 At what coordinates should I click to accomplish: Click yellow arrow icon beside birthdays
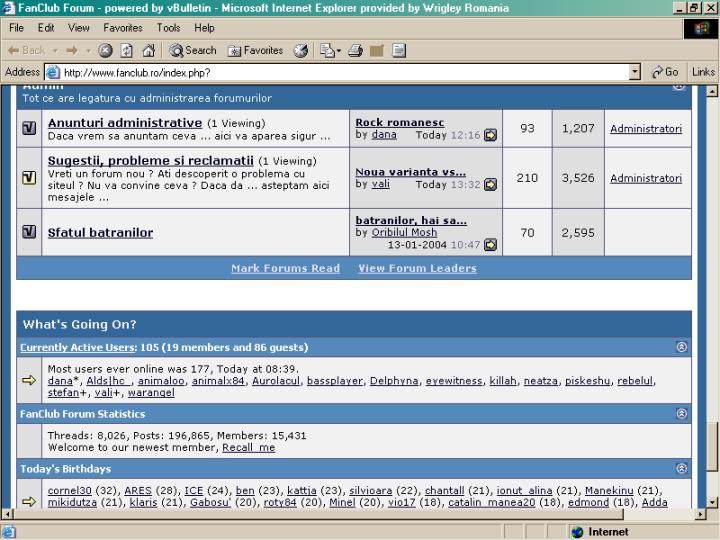(x=29, y=501)
